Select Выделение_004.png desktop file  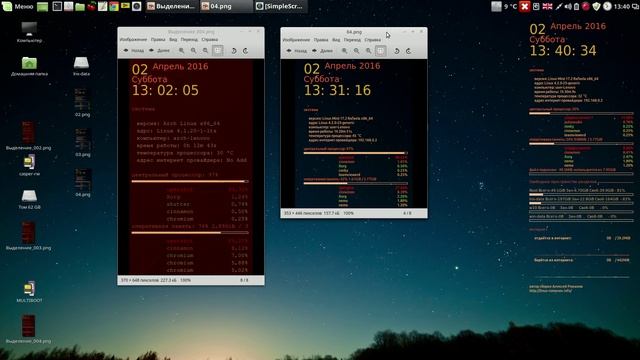pyautogui.click(x=29, y=329)
